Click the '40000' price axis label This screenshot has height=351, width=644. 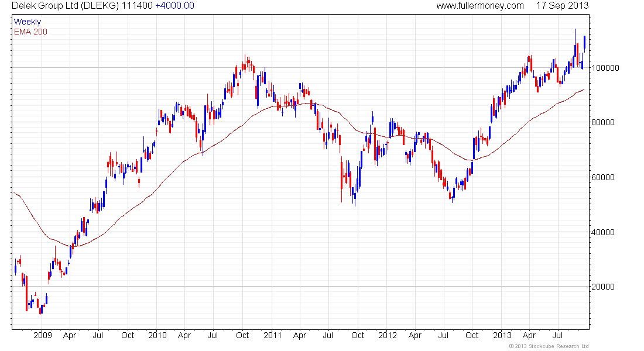(602, 232)
